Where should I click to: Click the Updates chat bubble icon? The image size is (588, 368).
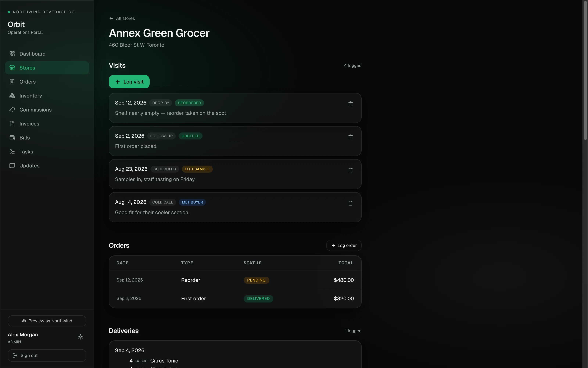point(12,166)
